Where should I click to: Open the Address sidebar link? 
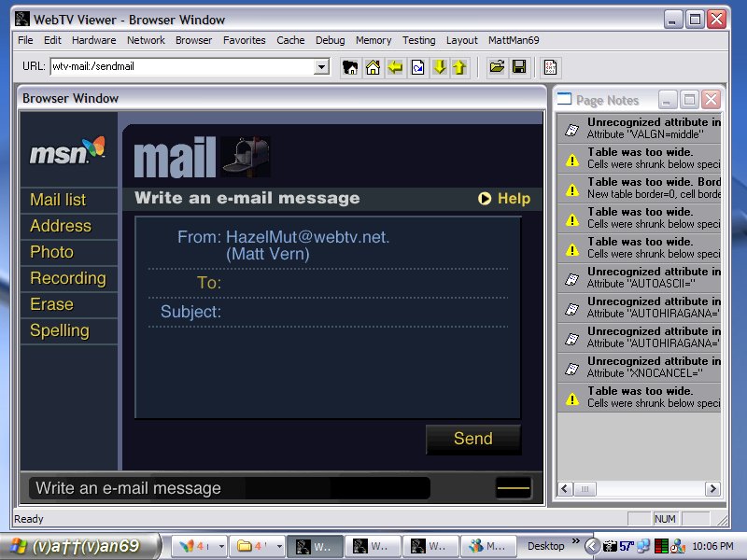[x=61, y=226]
